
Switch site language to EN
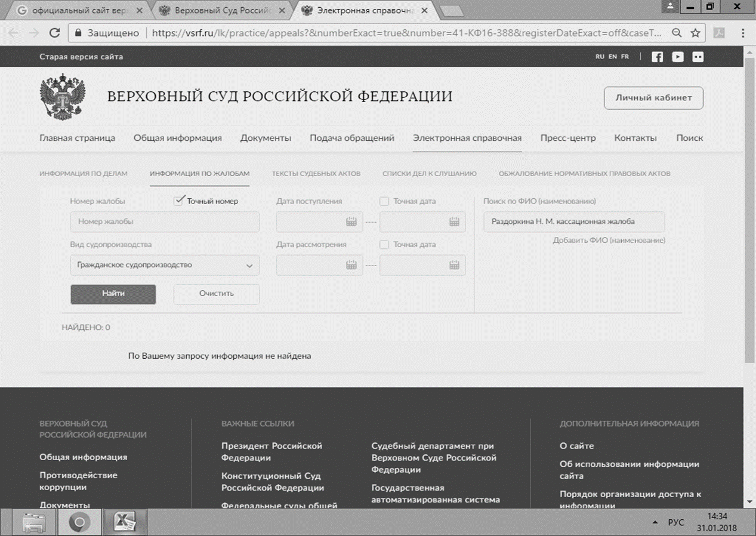613,57
